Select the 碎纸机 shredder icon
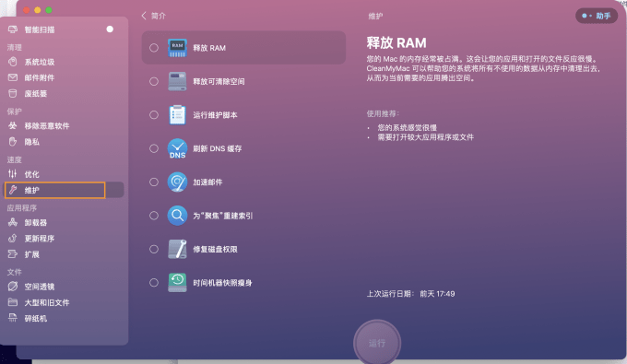 13,318
